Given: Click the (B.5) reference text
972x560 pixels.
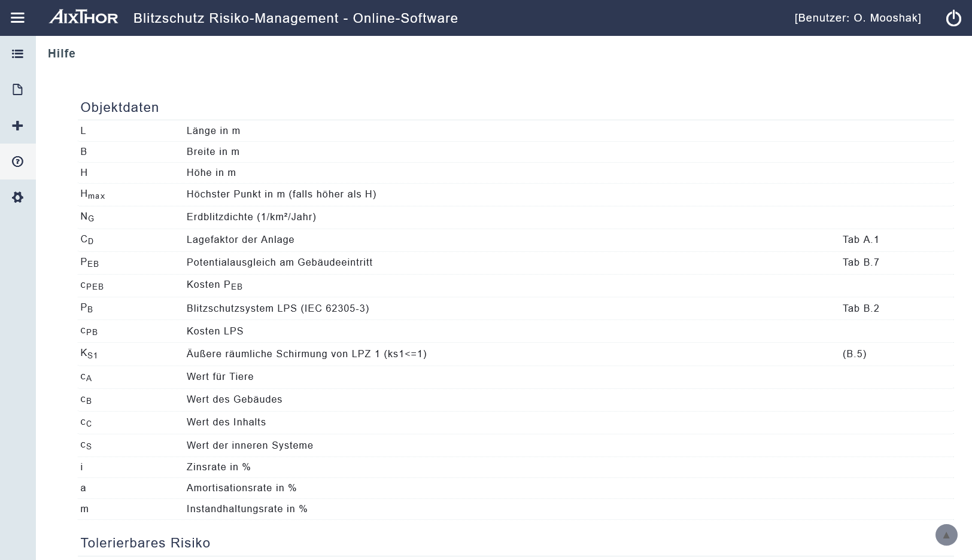Looking at the screenshot, I should tap(854, 354).
